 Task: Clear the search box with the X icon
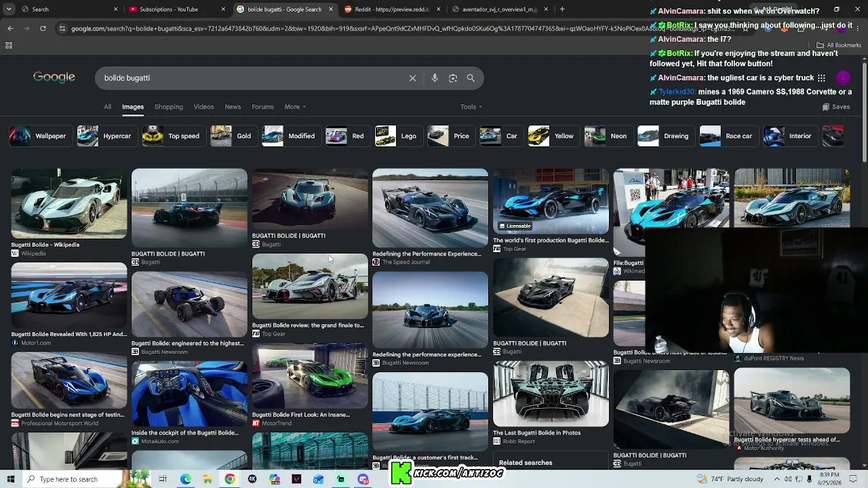(x=412, y=78)
